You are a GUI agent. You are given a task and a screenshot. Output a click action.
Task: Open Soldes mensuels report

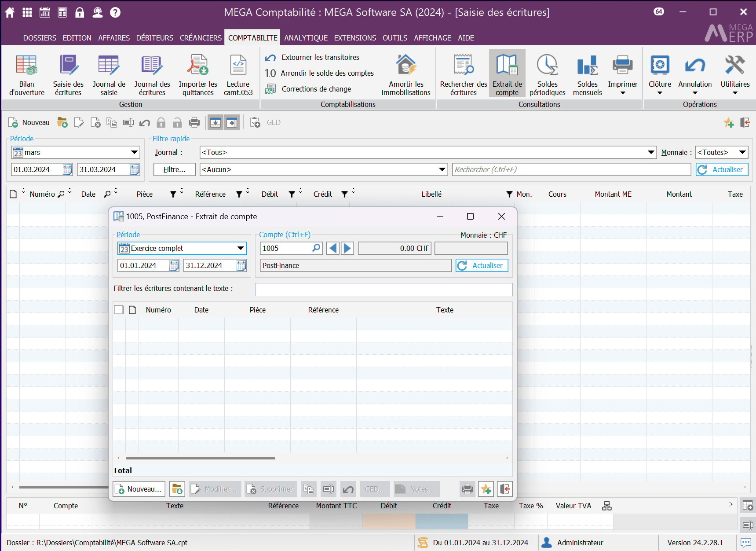(587, 74)
